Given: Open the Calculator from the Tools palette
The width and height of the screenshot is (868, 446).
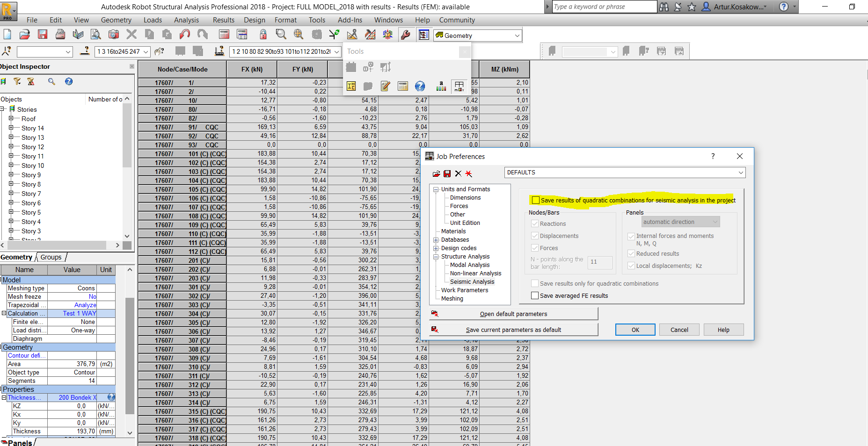Looking at the screenshot, I should point(402,86).
